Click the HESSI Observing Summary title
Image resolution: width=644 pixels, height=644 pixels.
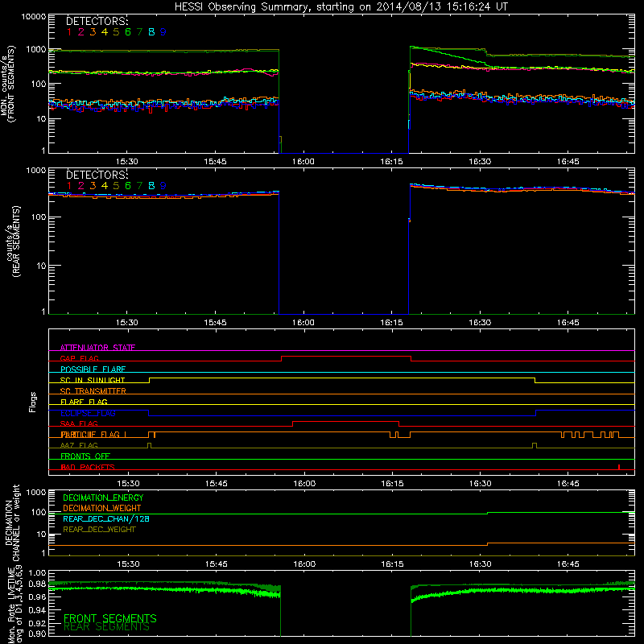(x=341, y=6)
